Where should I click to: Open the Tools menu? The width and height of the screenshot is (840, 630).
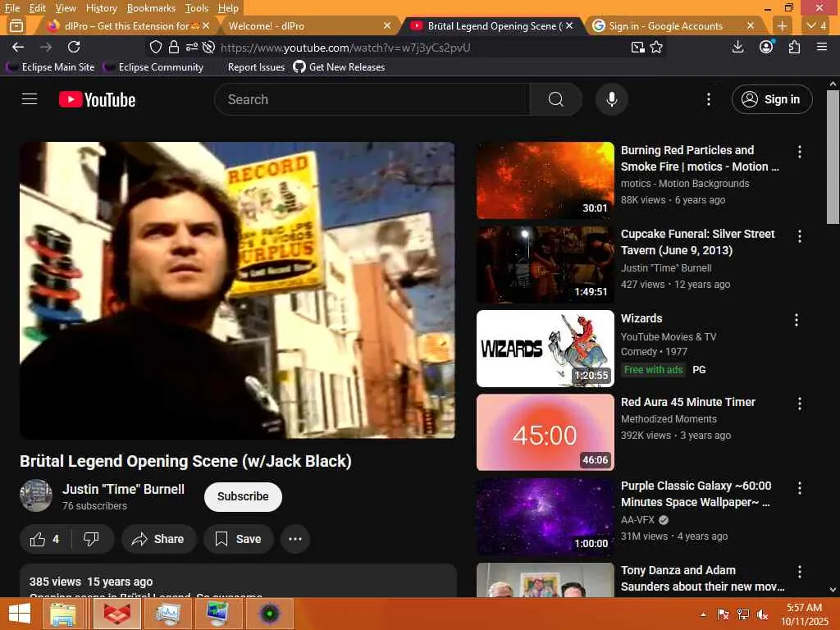coord(197,8)
